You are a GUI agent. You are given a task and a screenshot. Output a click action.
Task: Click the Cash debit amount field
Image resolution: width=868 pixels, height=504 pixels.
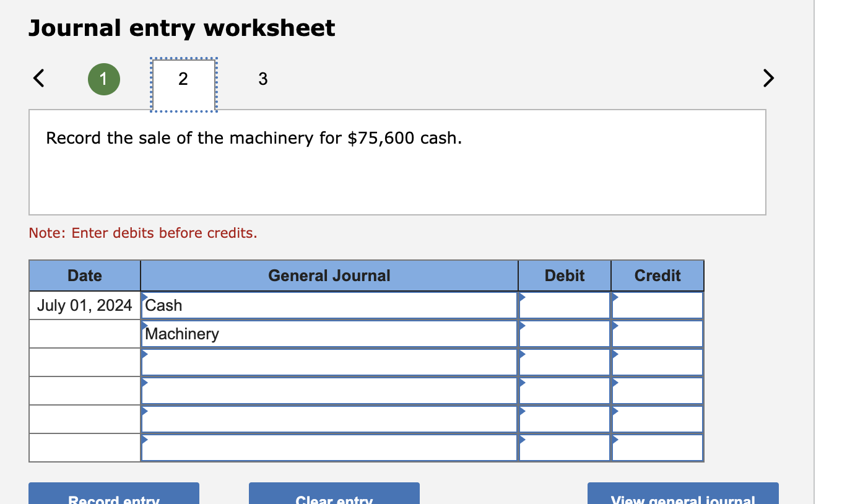point(565,305)
